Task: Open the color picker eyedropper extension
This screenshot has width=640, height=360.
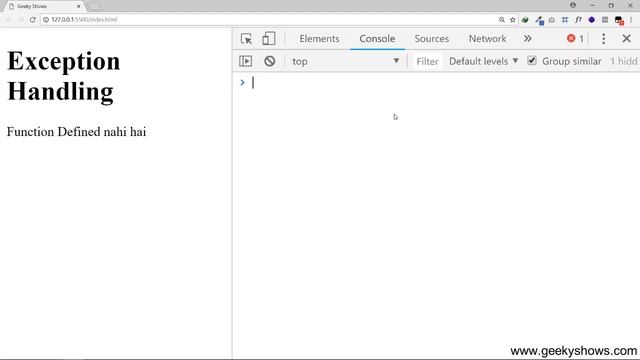Action: point(540,20)
